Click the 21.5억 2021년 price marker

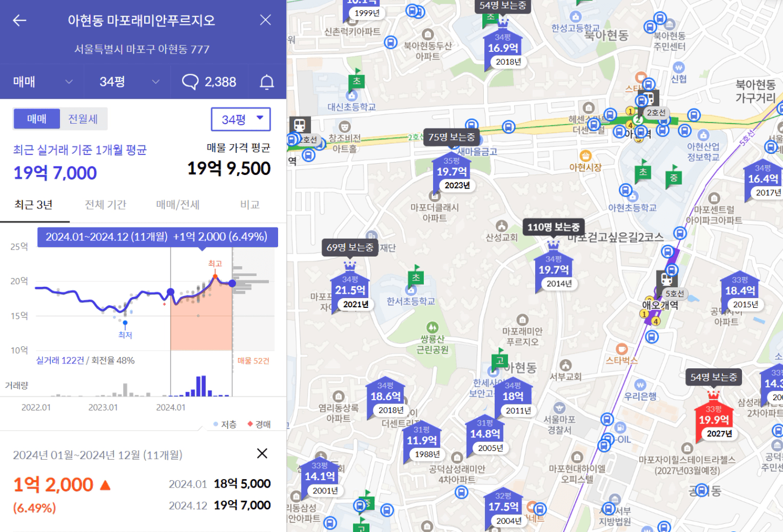[x=350, y=291]
